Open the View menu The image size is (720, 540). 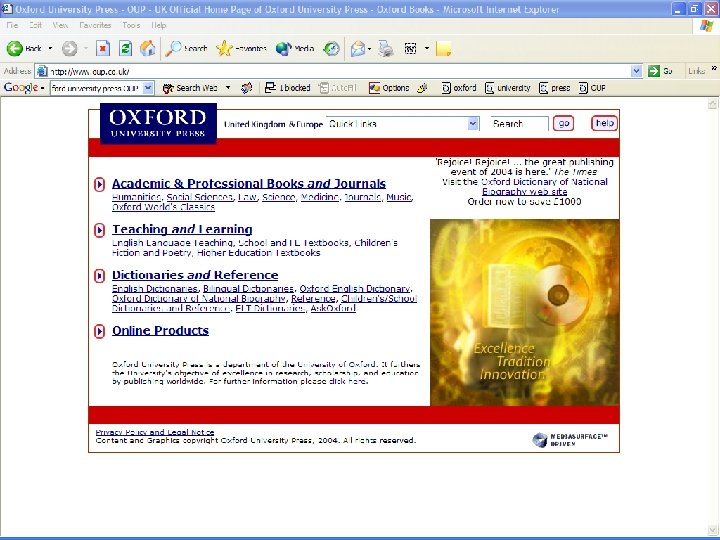tap(60, 25)
